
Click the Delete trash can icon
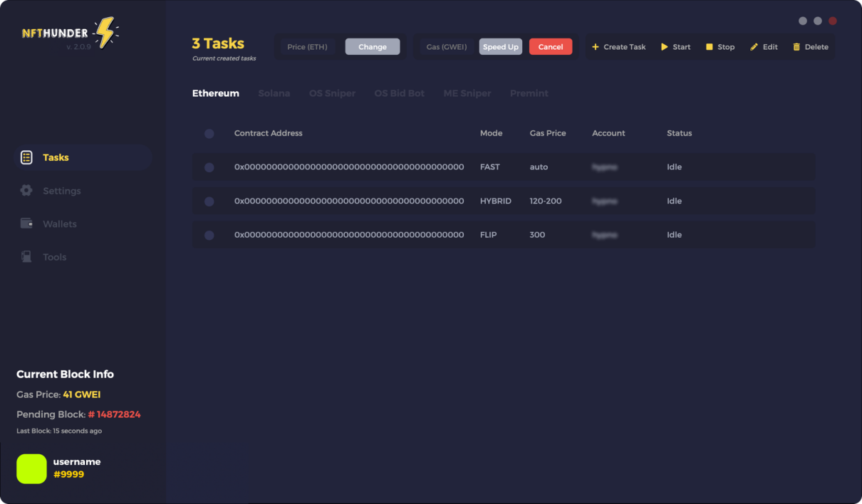pyautogui.click(x=796, y=47)
